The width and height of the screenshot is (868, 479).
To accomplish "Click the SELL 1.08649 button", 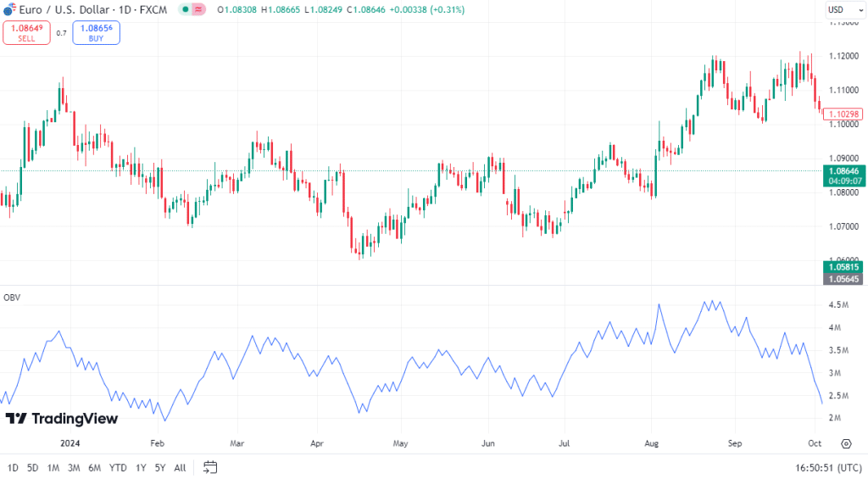I will tap(26, 33).
